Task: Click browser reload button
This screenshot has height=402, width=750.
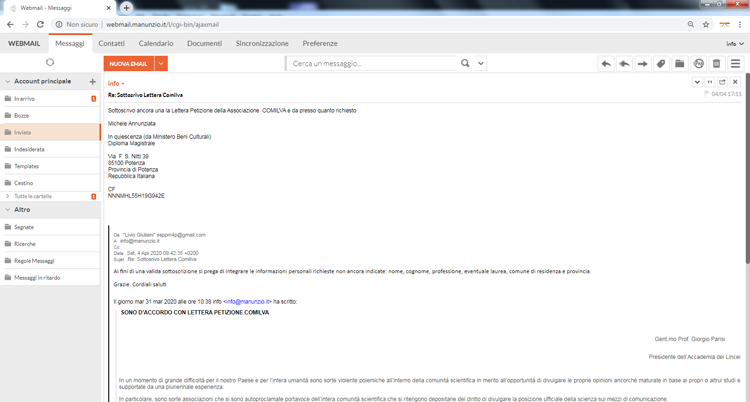Action: click(40, 24)
